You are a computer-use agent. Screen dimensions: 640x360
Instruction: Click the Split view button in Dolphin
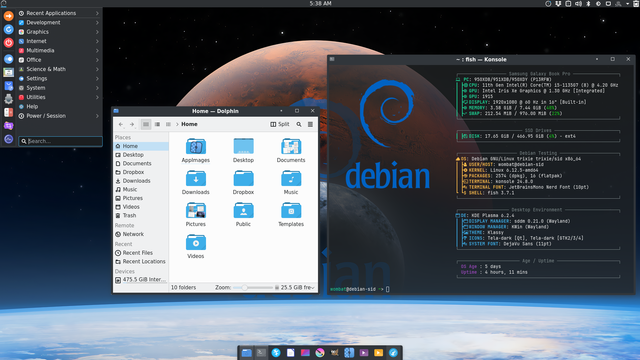click(280, 124)
